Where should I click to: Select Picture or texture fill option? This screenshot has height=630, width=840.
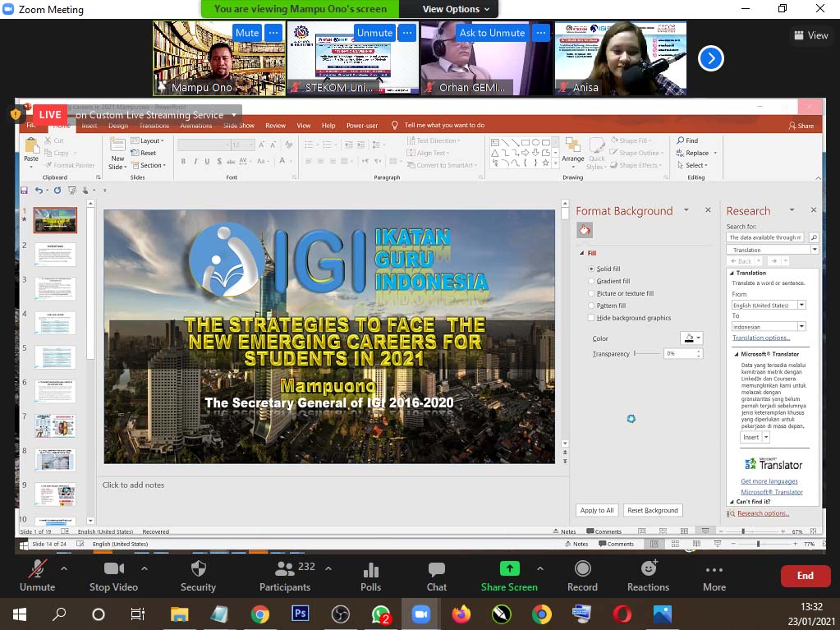point(591,293)
